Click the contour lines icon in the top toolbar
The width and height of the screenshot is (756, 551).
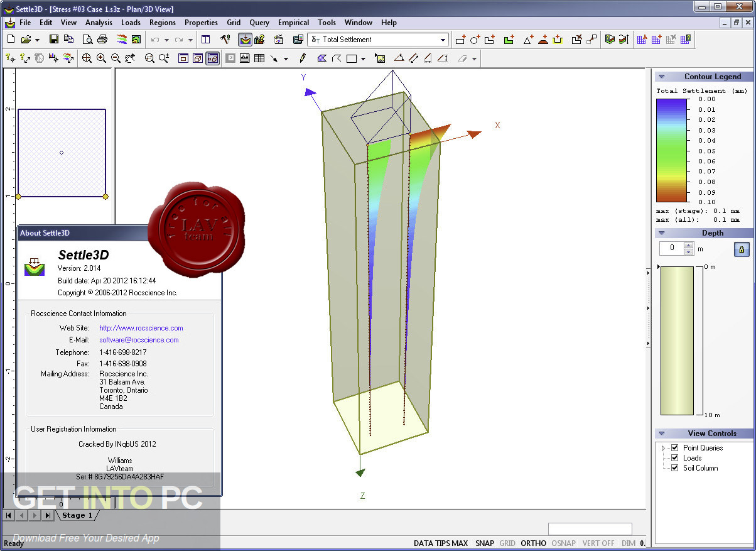click(x=121, y=40)
